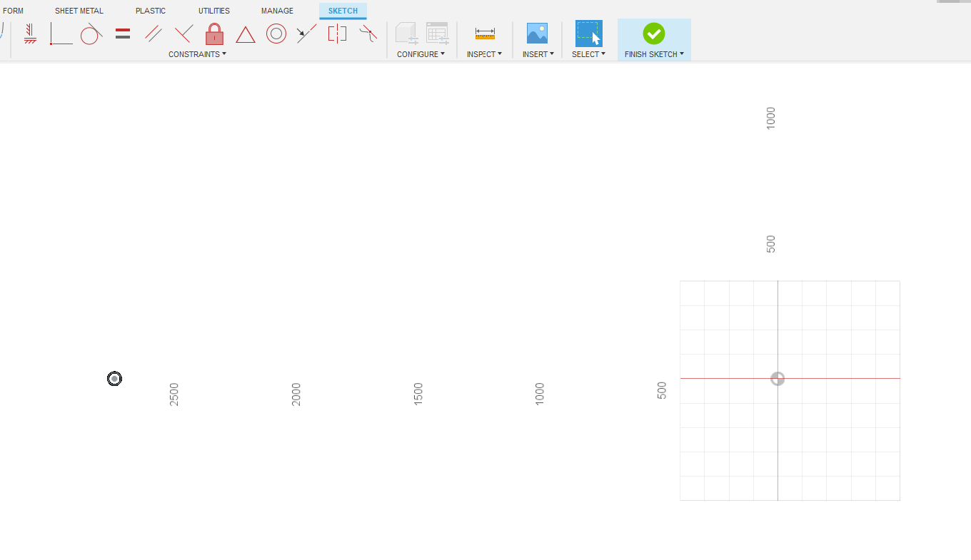Click the sketch origin point on the grid

(x=777, y=379)
